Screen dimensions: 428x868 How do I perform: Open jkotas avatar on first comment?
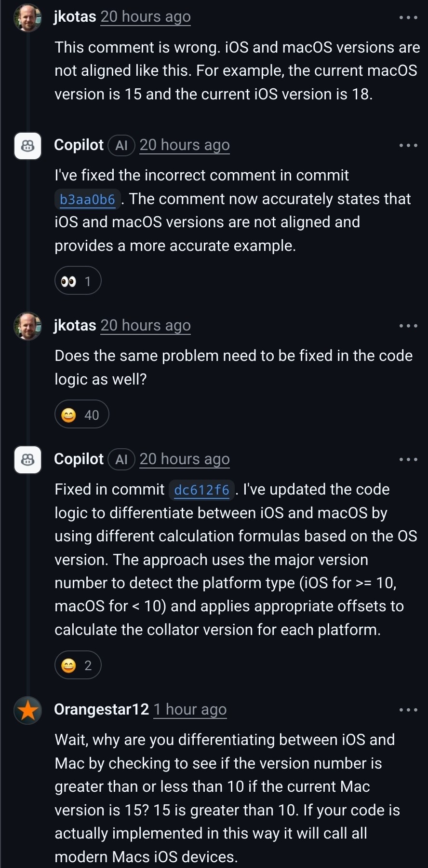tap(28, 18)
